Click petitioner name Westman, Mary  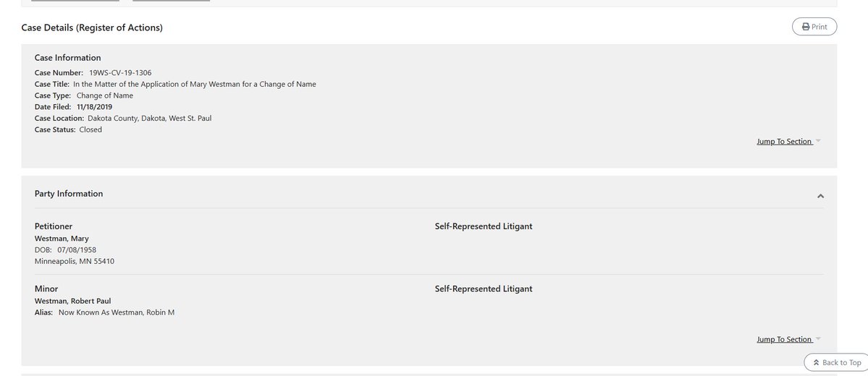click(62, 238)
